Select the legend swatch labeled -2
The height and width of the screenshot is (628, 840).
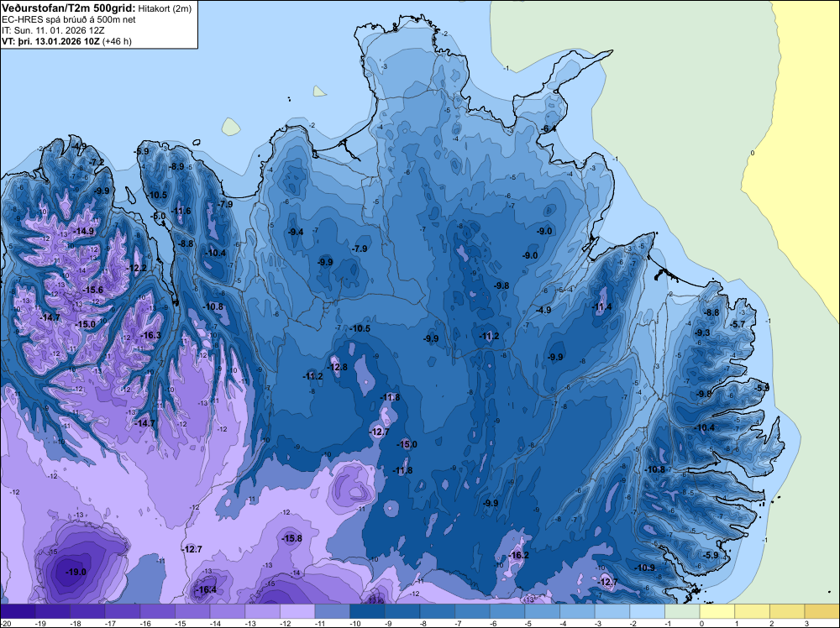point(647,611)
